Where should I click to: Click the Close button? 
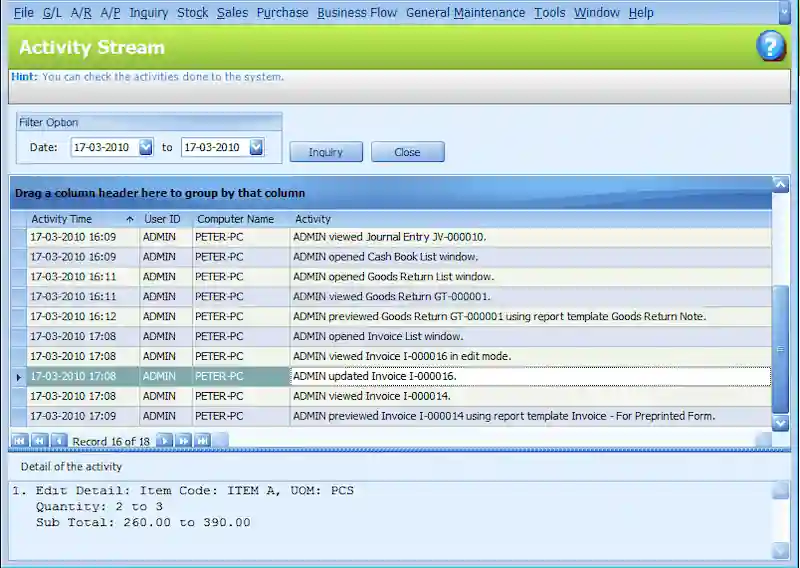[x=407, y=152]
